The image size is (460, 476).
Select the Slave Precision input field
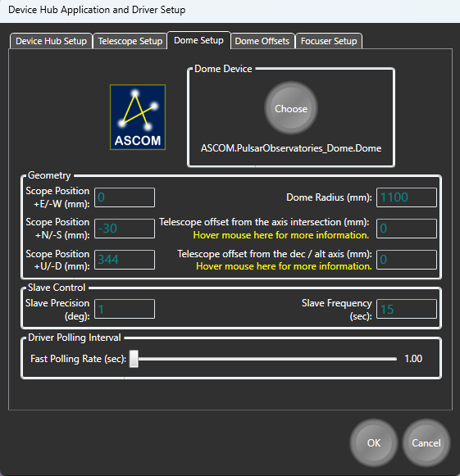[125, 309]
